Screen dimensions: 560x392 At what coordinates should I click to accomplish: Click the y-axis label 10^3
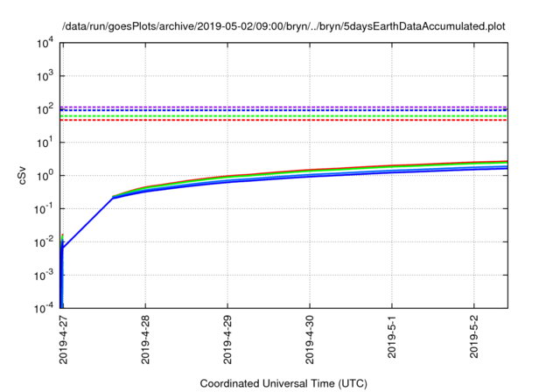point(45,76)
